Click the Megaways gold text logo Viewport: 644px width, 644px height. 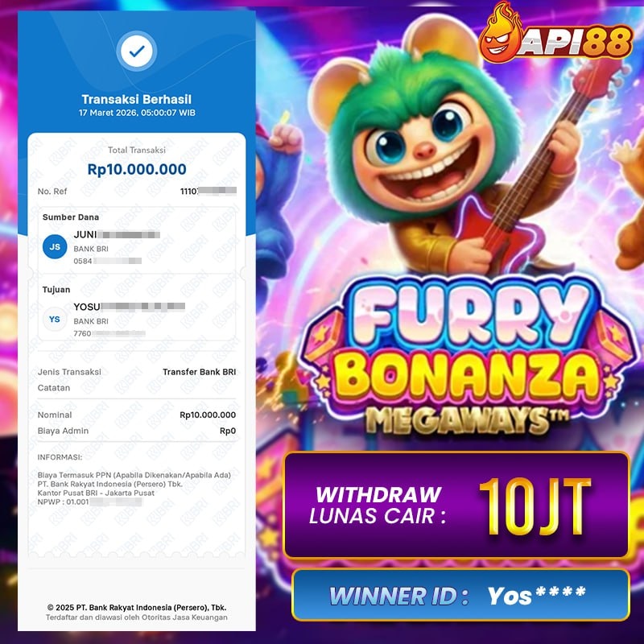[x=468, y=419]
